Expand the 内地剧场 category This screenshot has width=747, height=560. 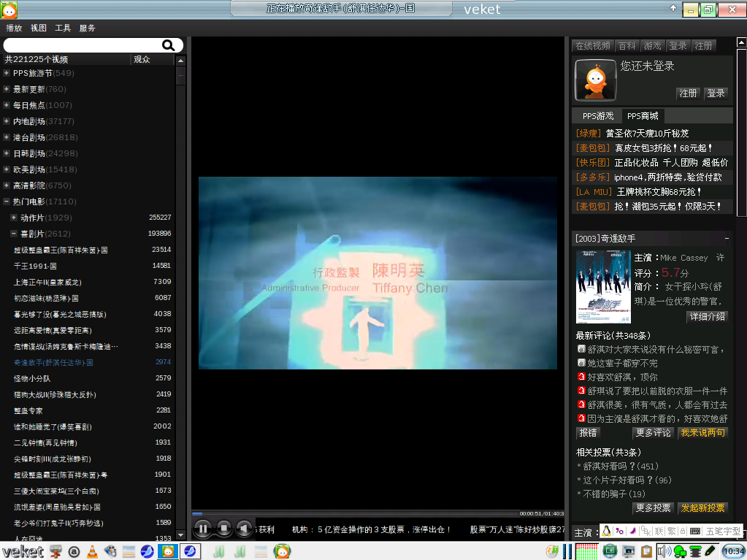pos(6,121)
